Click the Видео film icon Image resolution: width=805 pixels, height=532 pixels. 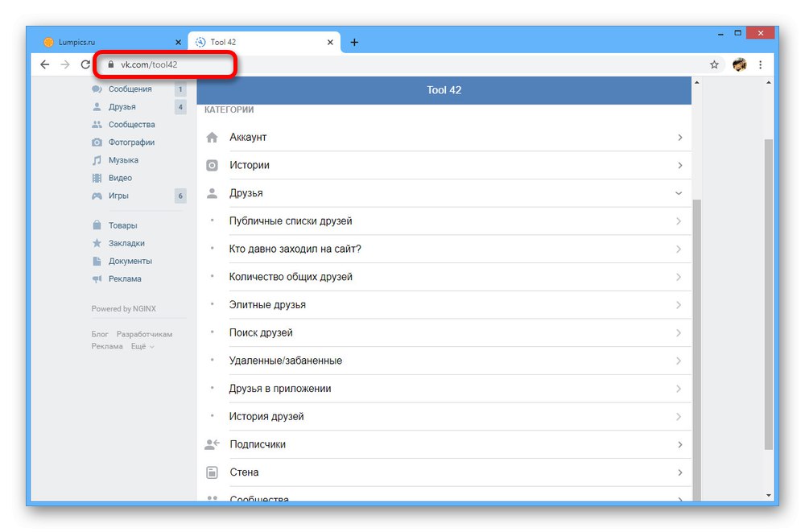(97, 178)
